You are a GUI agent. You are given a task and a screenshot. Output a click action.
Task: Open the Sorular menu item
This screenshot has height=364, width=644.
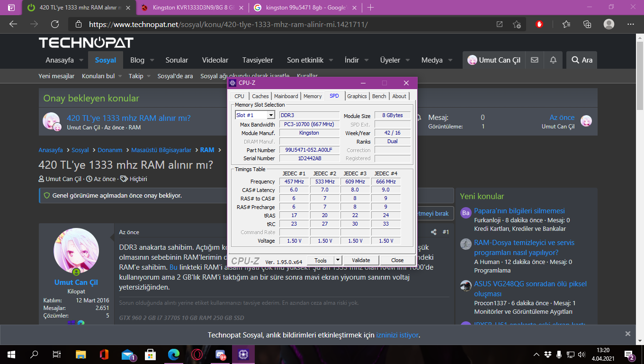tap(177, 60)
